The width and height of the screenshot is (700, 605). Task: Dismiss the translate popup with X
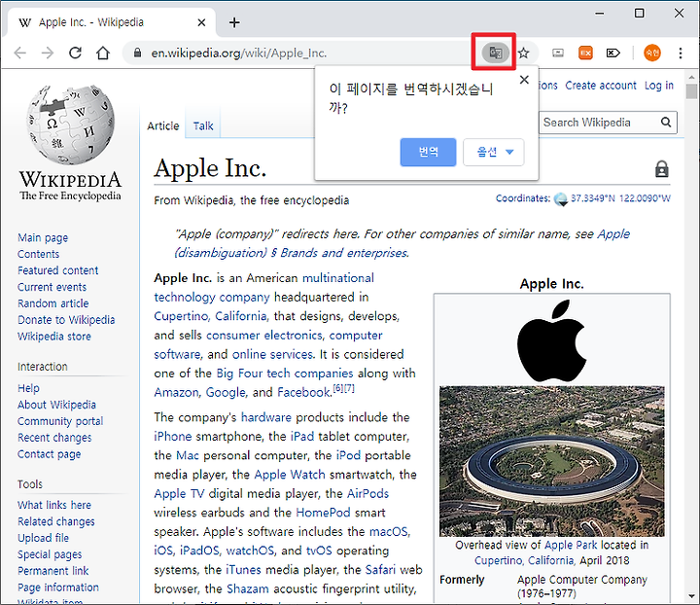point(525,80)
